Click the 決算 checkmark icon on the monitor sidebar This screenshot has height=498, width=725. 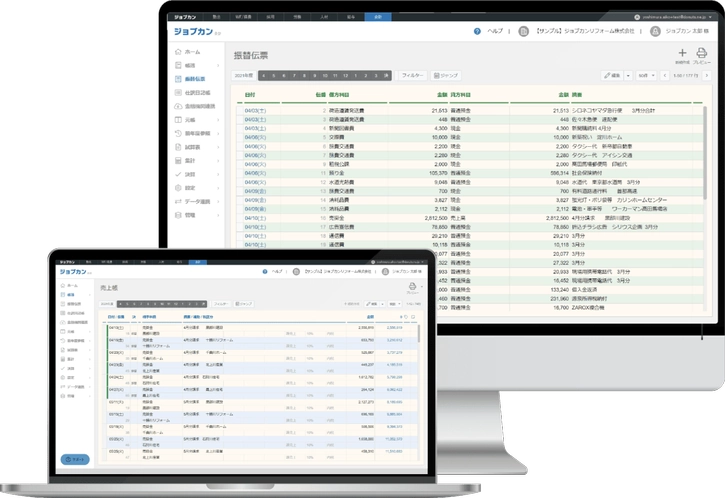pyautogui.click(x=178, y=174)
